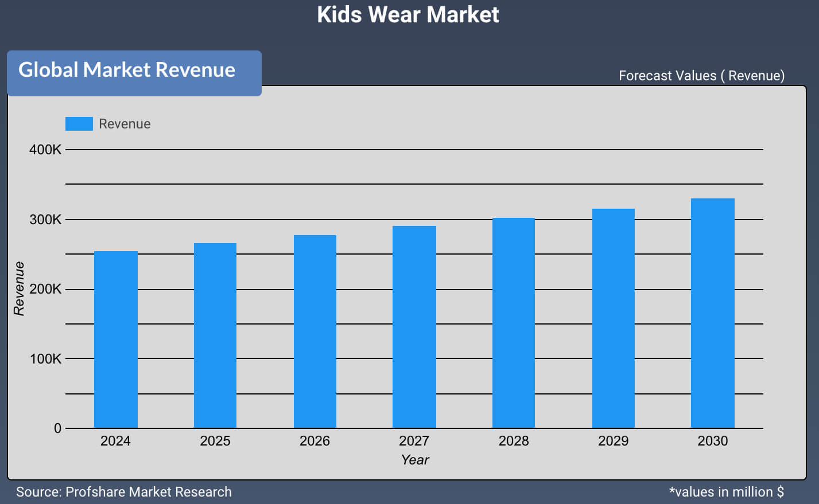Click the 2029 x-axis label
Image resolution: width=819 pixels, height=504 pixels.
pos(614,441)
